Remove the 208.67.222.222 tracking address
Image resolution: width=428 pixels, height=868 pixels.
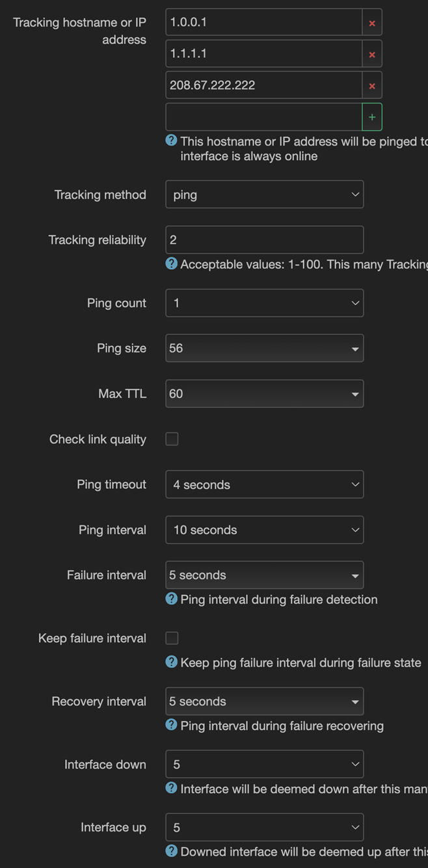(x=372, y=85)
